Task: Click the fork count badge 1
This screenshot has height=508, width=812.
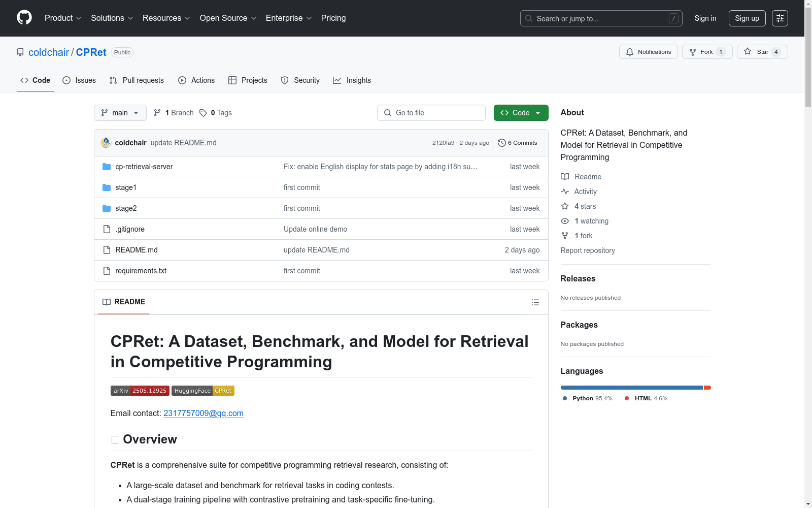Action: [721, 52]
